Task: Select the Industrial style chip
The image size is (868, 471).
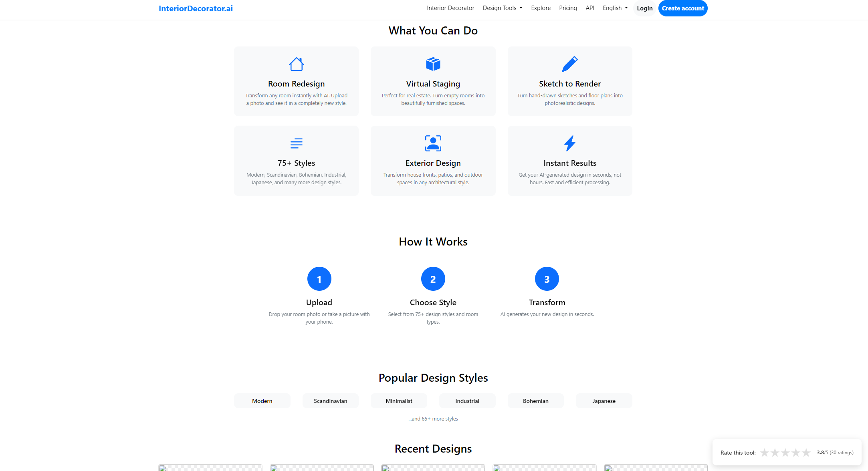Action: pos(467,401)
